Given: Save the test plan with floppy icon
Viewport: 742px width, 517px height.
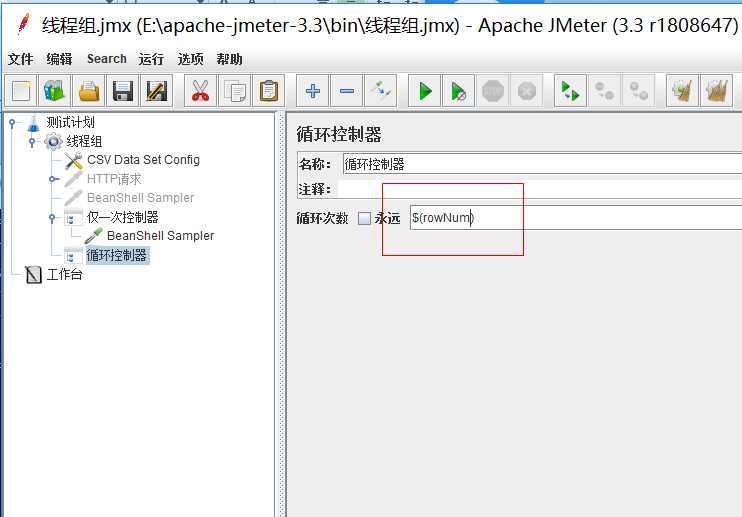Looking at the screenshot, I should coord(123,91).
